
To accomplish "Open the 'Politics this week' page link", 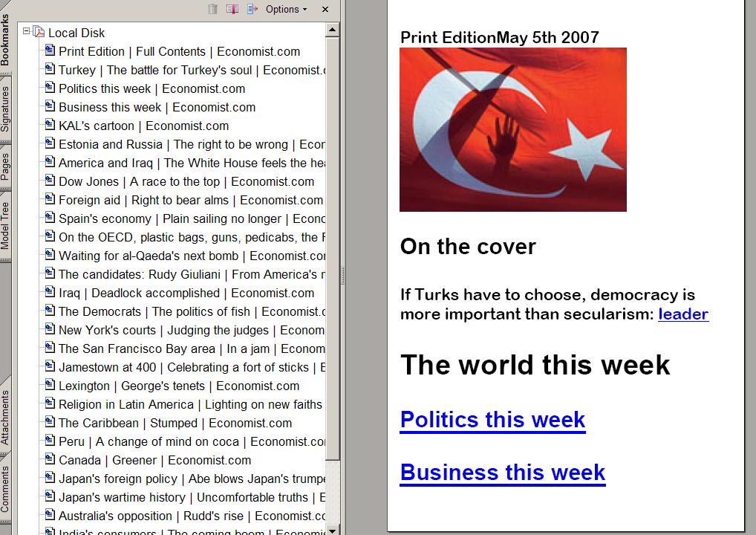I will click(492, 420).
